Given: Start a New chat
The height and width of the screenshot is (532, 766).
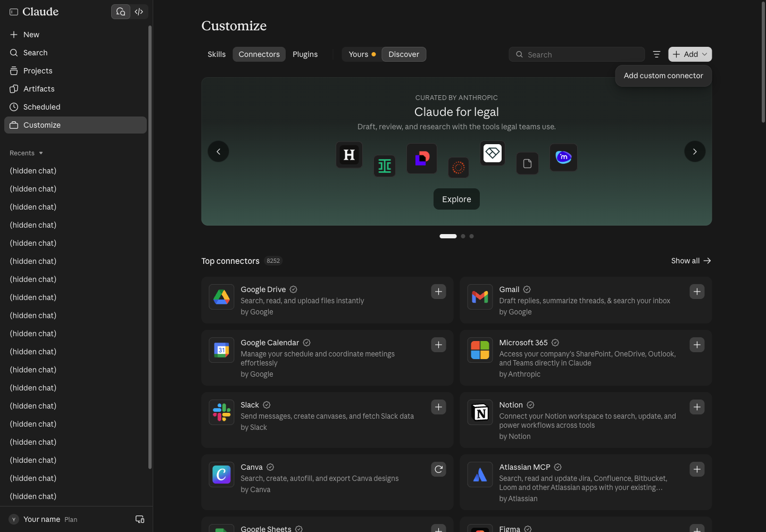Looking at the screenshot, I should click(x=76, y=35).
